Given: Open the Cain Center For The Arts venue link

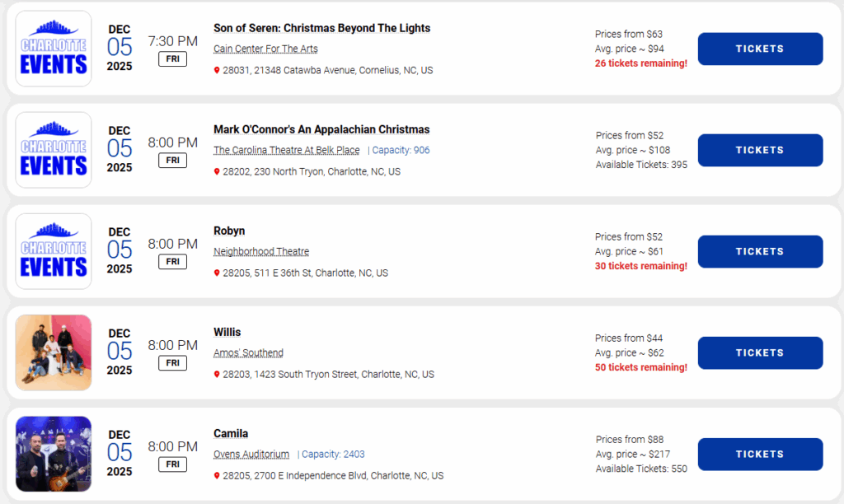Looking at the screenshot, I should [x=265, y=49].
